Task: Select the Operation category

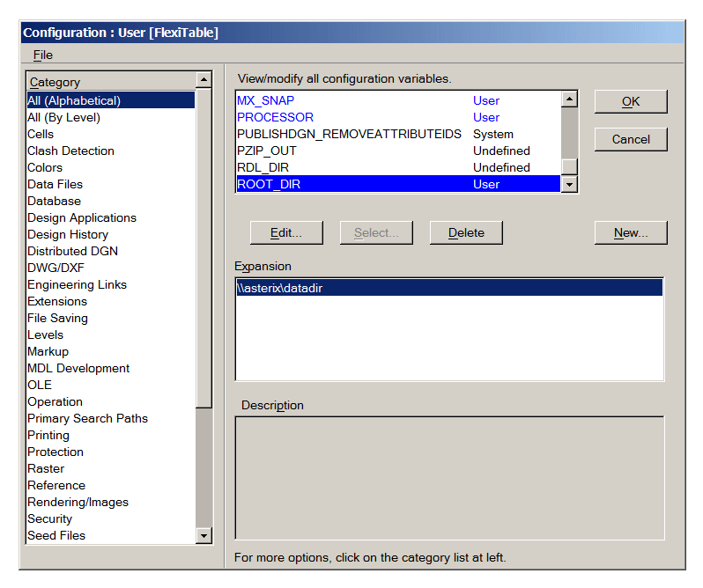Action: [111, 401]
